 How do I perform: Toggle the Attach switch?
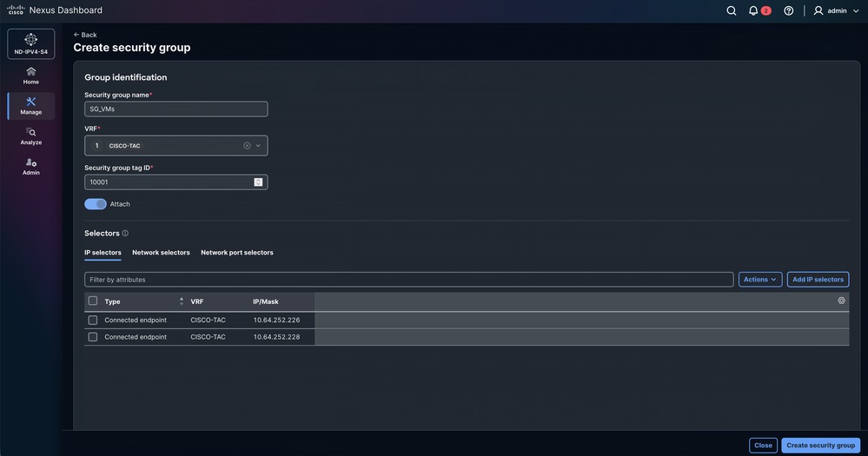[x=96, y=204]
